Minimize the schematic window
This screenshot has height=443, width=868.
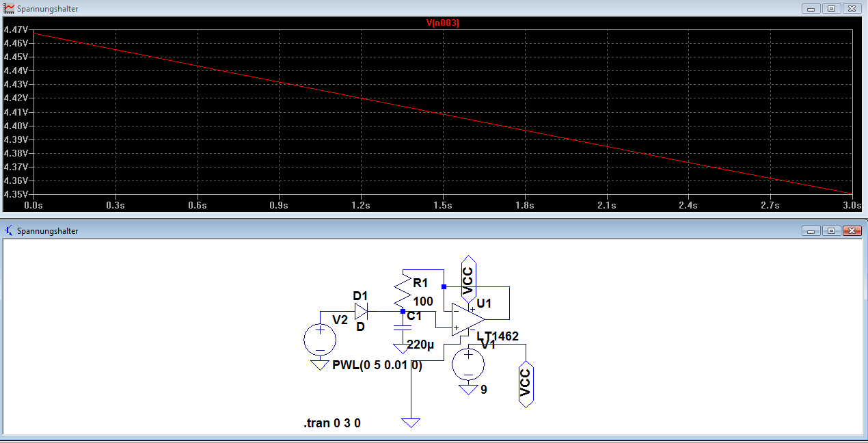(812, 231)
